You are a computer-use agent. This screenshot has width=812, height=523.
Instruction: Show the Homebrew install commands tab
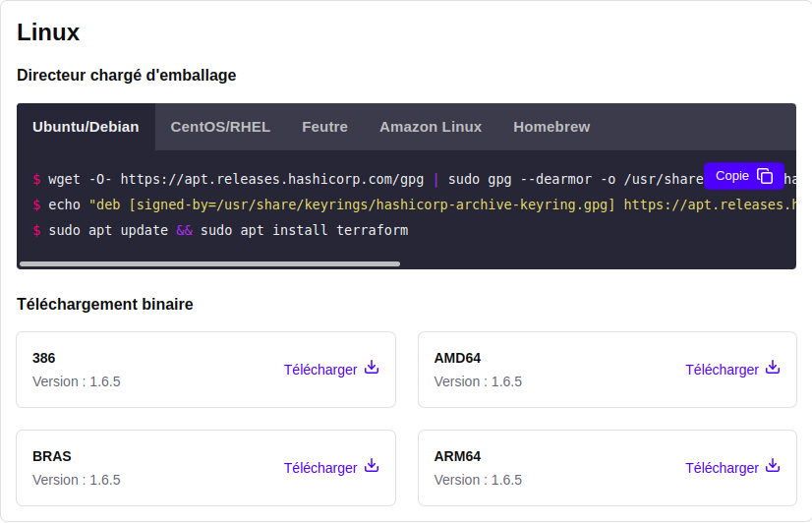point(551,127)
